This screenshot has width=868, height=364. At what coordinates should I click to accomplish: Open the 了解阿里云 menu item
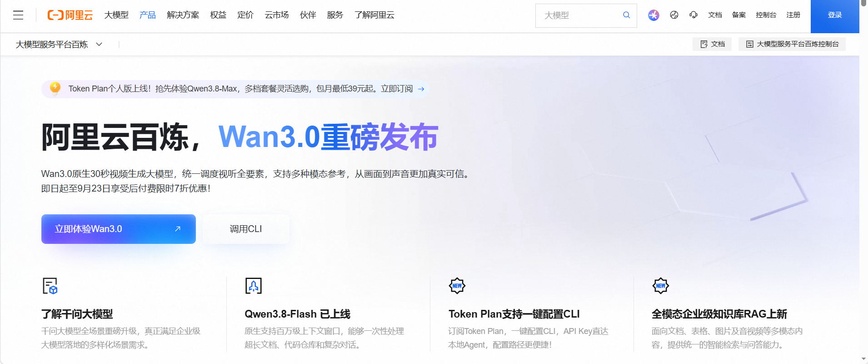pos(374,15)
